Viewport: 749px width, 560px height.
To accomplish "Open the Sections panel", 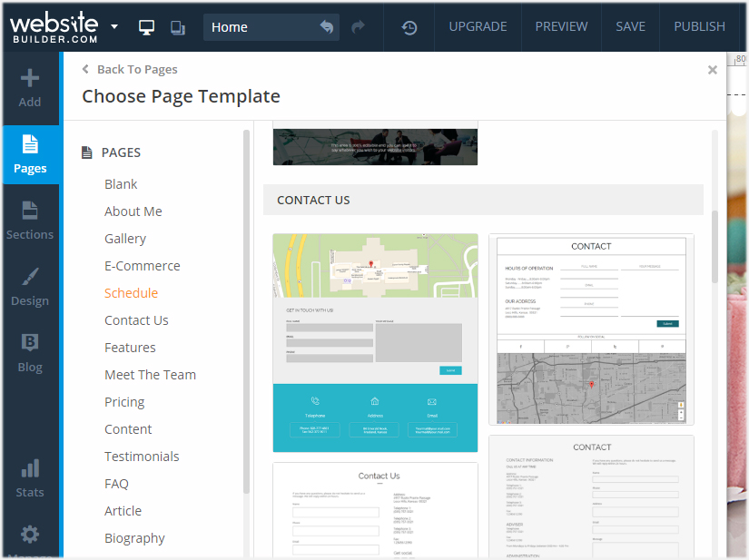I will pos(30,221).
